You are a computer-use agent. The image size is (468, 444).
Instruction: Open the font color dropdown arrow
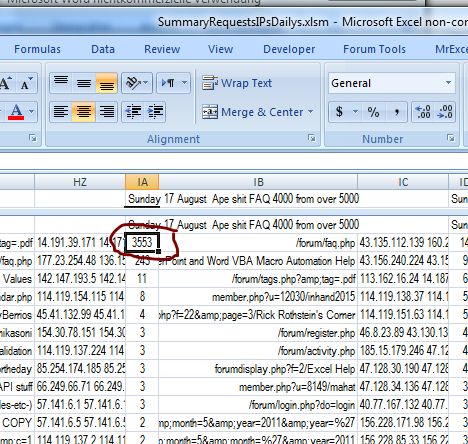coord(31,112)
